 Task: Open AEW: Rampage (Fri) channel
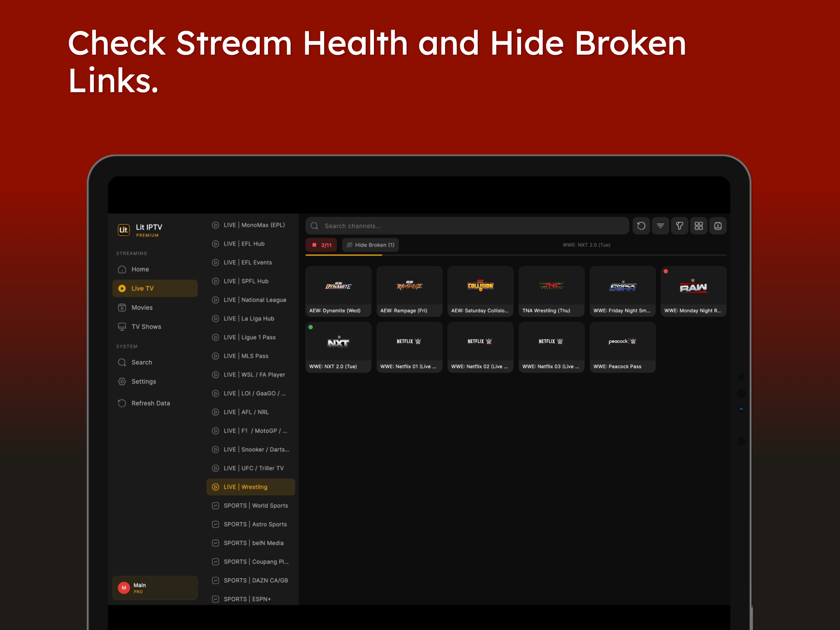click(409, 291)
